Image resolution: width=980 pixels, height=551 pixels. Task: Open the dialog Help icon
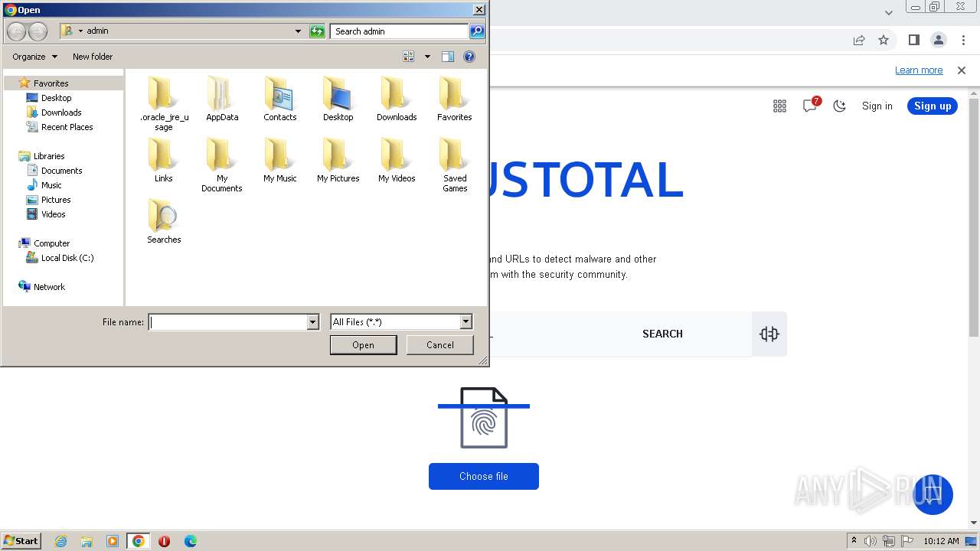(469, 57)
